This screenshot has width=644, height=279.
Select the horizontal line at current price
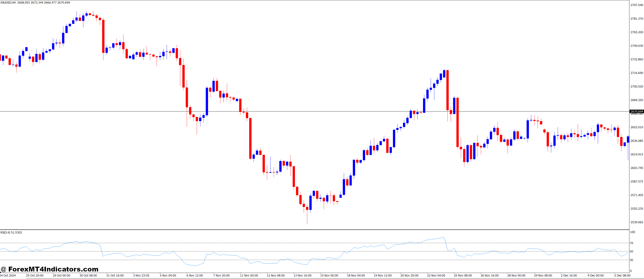(300, 112)
